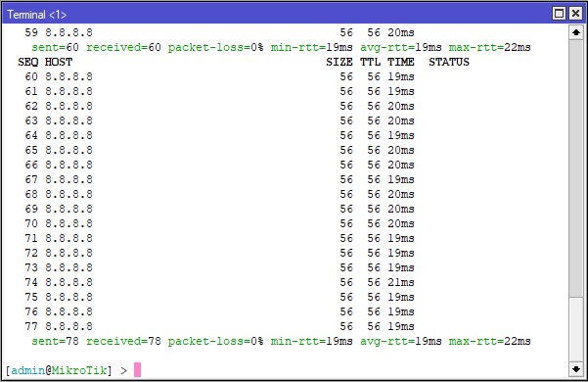Click sequence number 64
Viewport: 588px width, 382px height.
click(x=31, y=135)
